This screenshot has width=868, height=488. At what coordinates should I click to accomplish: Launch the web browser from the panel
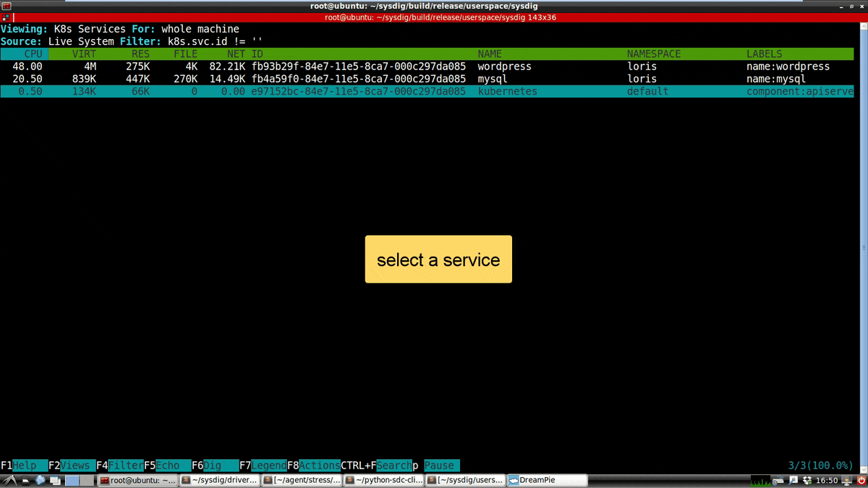point(40,479)
